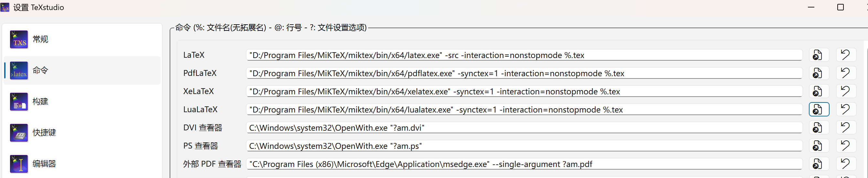Viewport: 868px width, 178px height.
Task: Browse for the PdfLaTeX executable file
Action: 819,73
